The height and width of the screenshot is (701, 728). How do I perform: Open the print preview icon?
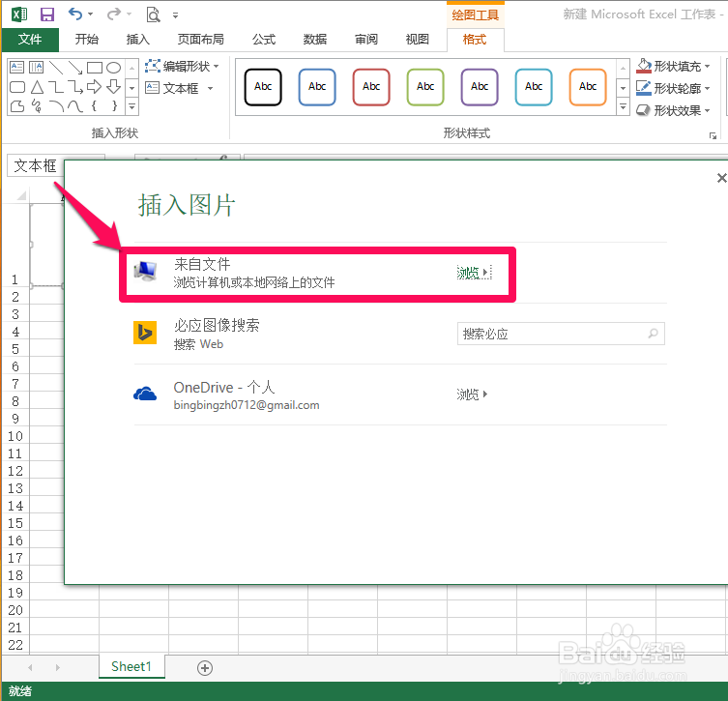(153, 15)
